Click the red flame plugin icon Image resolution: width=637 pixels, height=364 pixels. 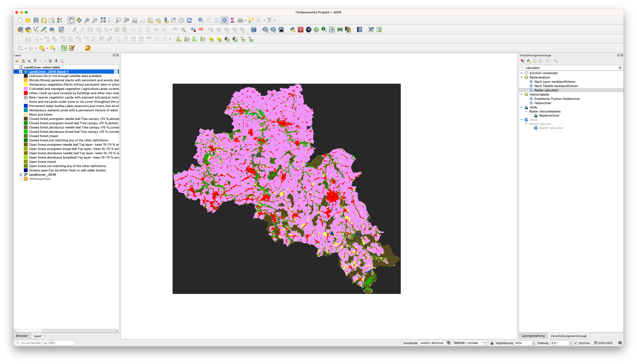pos(301,30)
